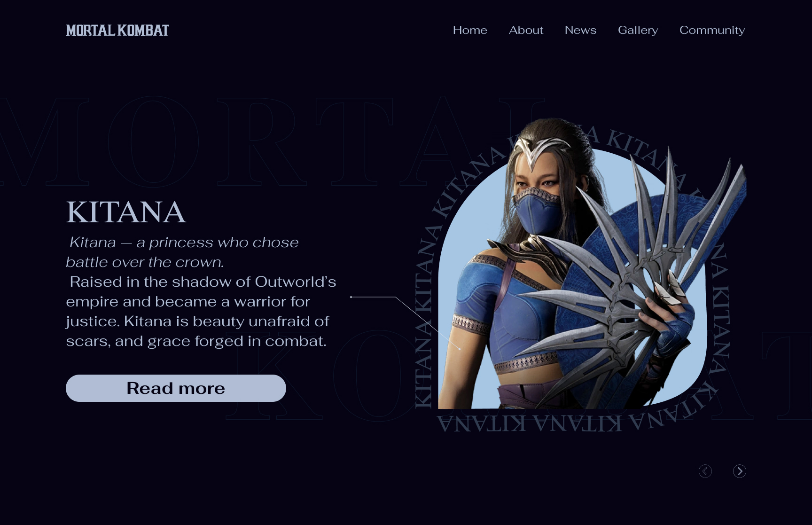Click the pointer dot on Kitana's arm
This screenshot has width=812, height=525.
(x=460, y=349)
